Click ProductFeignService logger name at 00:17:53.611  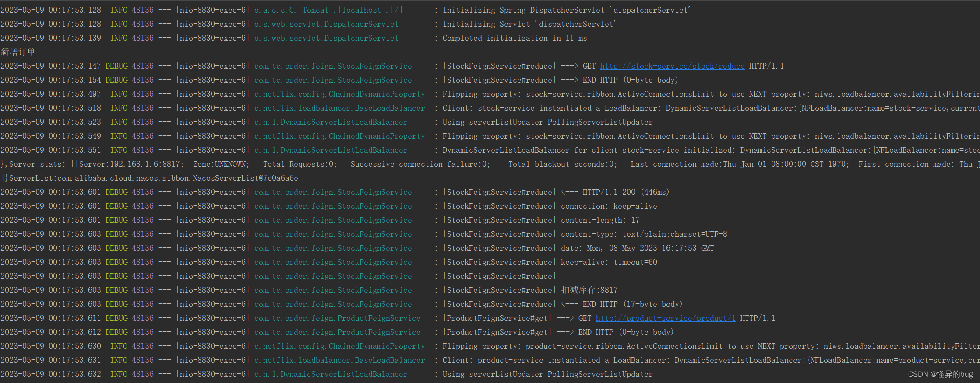[337, 318]
